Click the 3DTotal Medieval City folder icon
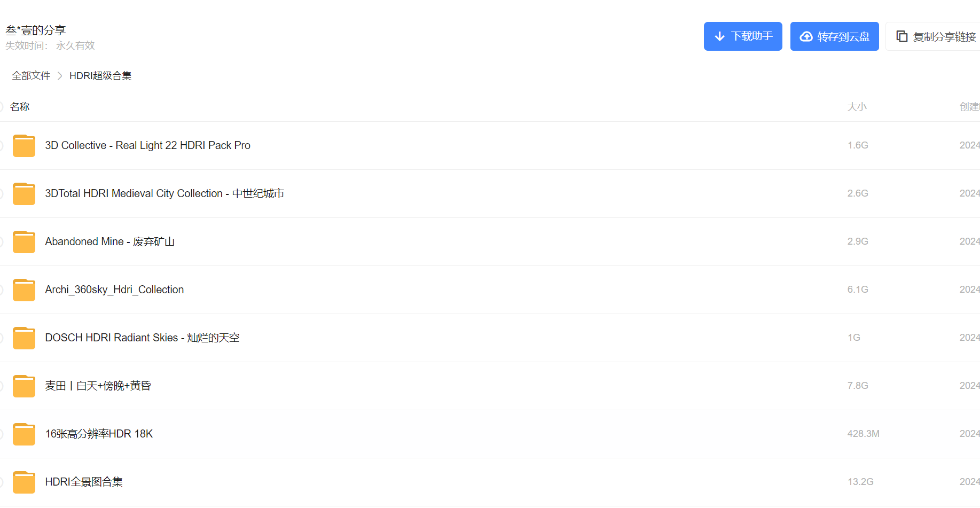This screenshot has width=980, height=508. (24, 194)
